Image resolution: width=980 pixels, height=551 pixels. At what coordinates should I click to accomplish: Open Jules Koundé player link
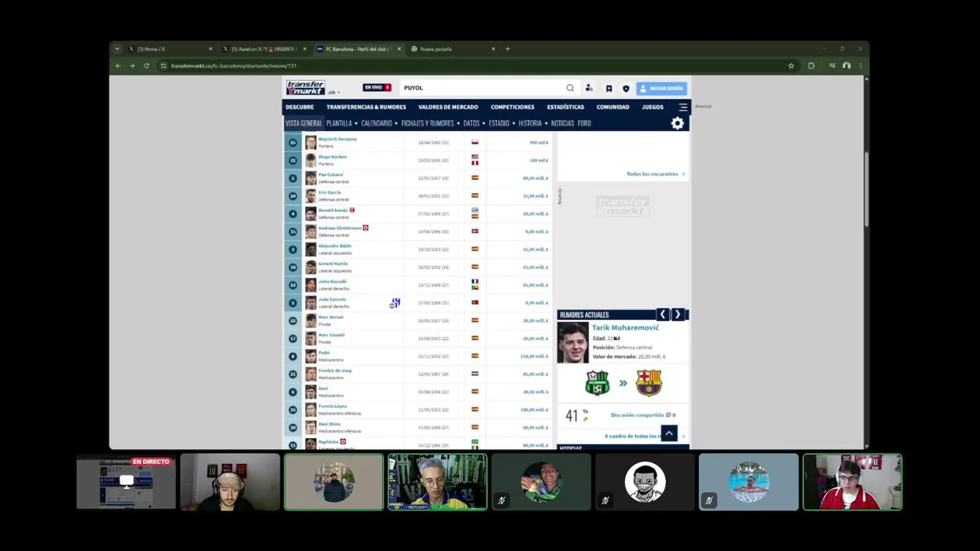click(332, 282)
